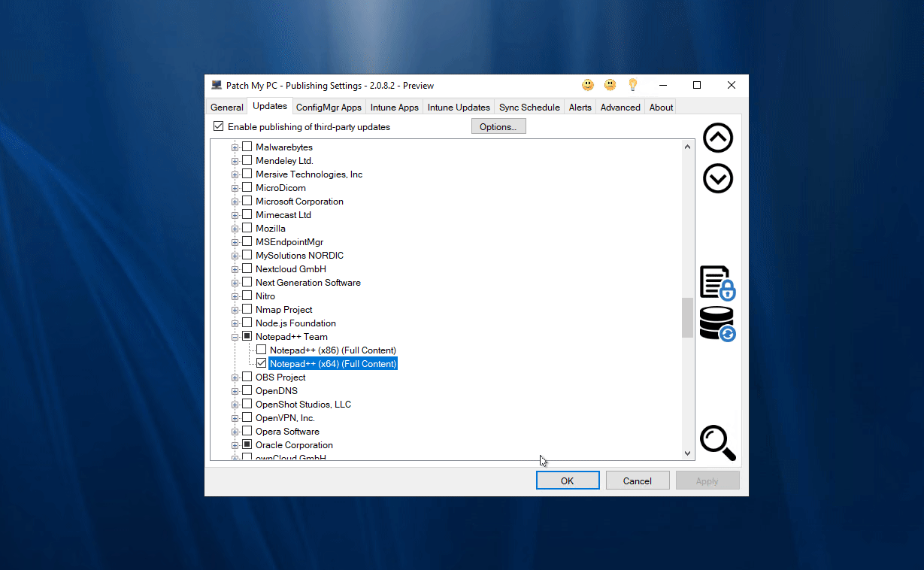Click the scrollbar down arrow
This screenshot has height=570, width=924.
[687, 453]
